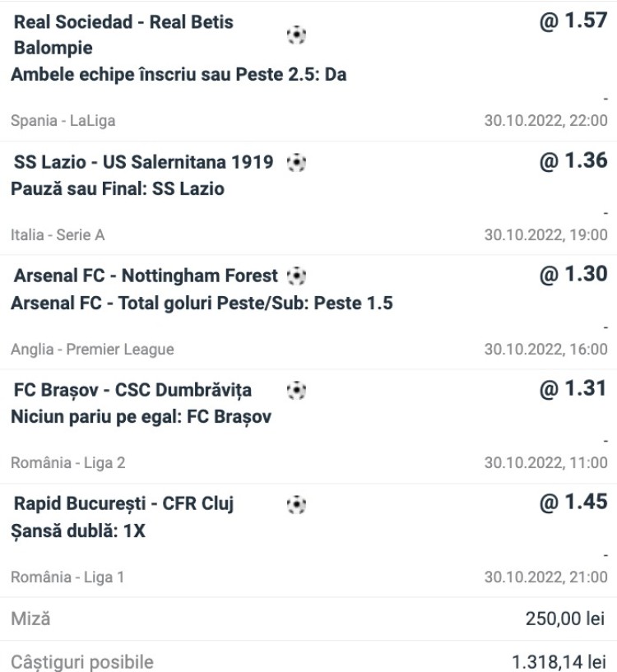
Task: Open the Rapid București - CFR Cluj match
Action: (124, 504)
